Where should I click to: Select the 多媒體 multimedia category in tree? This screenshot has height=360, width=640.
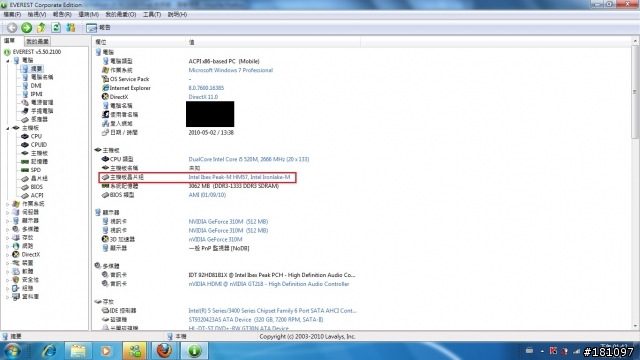[x=30, y=229]
